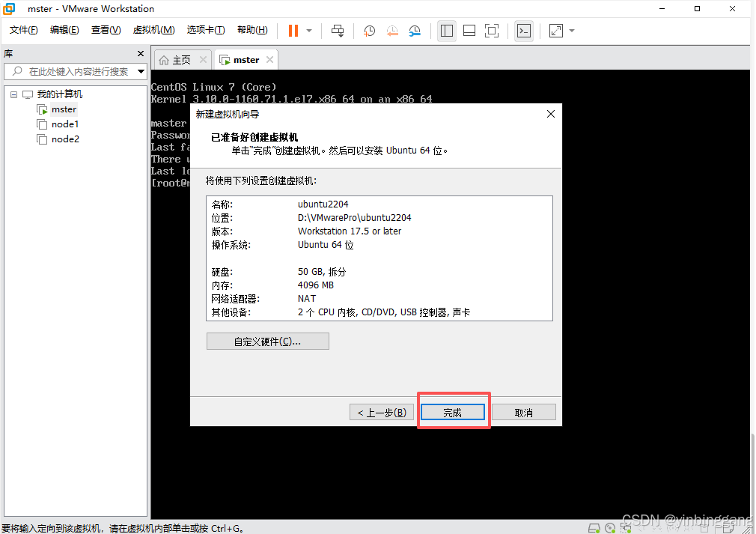The width and height of the screenshot is (756, 534).
Task: Select the node1 VM in library
Action: (65, 124)
